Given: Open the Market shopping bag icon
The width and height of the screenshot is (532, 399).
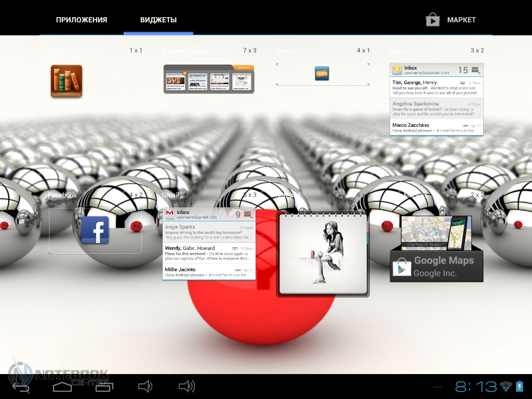Looking at the screenshot, I should click(432, 20).
